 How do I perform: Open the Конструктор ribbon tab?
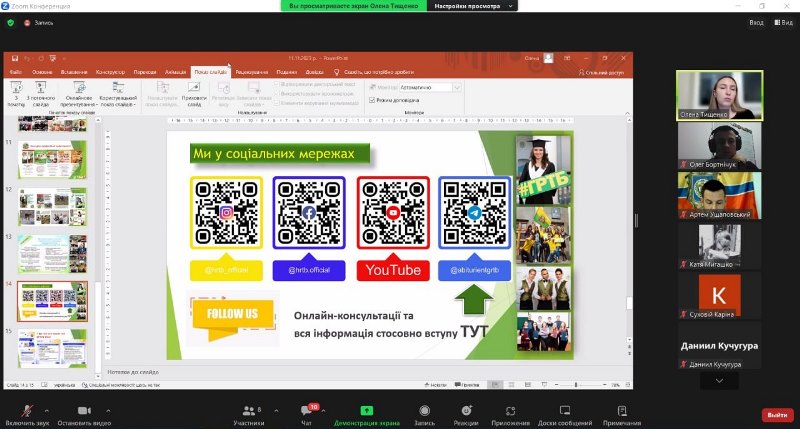click(111, 72)
